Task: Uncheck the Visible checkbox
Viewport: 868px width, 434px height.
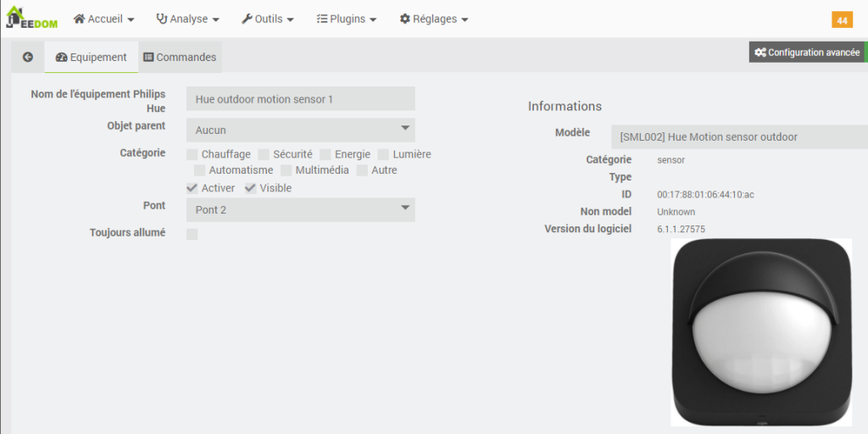Action: 251,188
